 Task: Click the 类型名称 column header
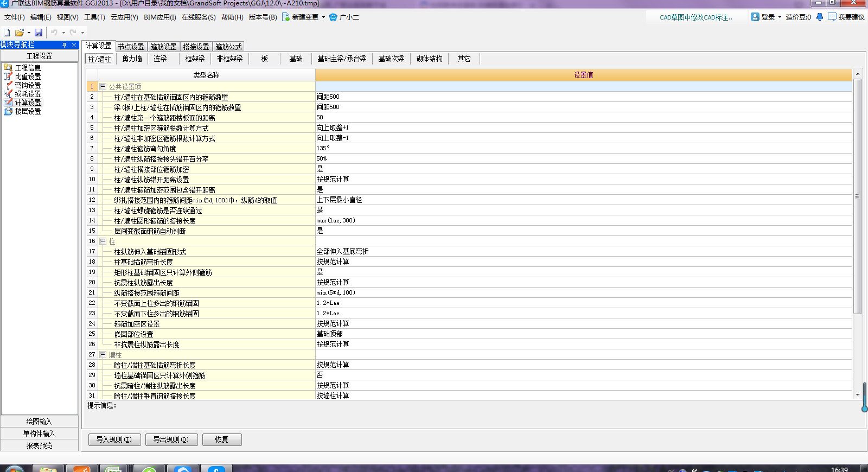[207, 75]
